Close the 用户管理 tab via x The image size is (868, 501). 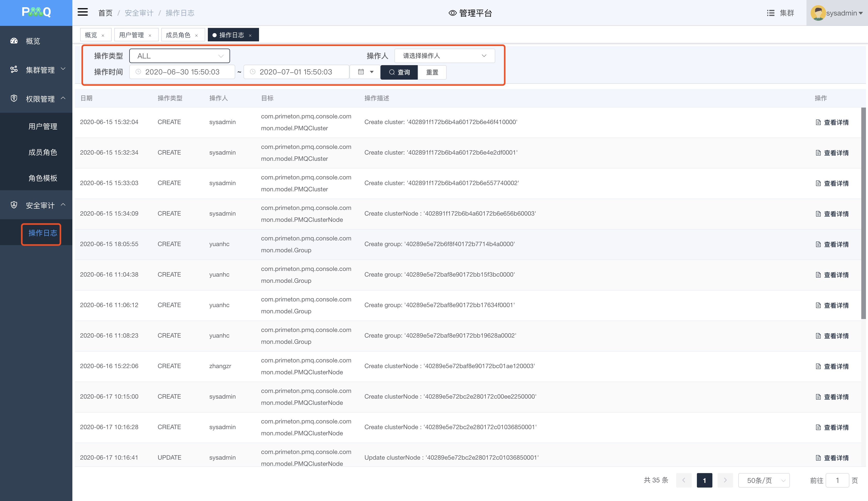150,35
